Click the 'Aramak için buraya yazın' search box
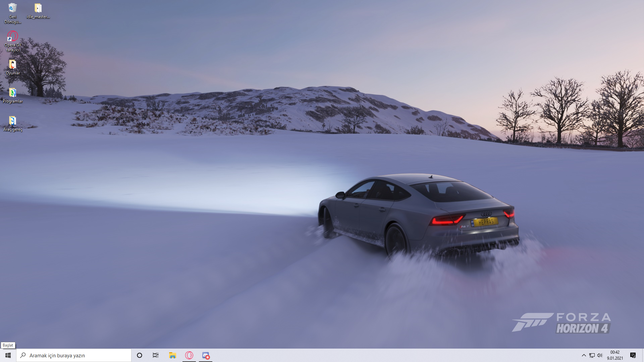The height and width of the screenshot is (362, 644). click(x=77, y=355)
